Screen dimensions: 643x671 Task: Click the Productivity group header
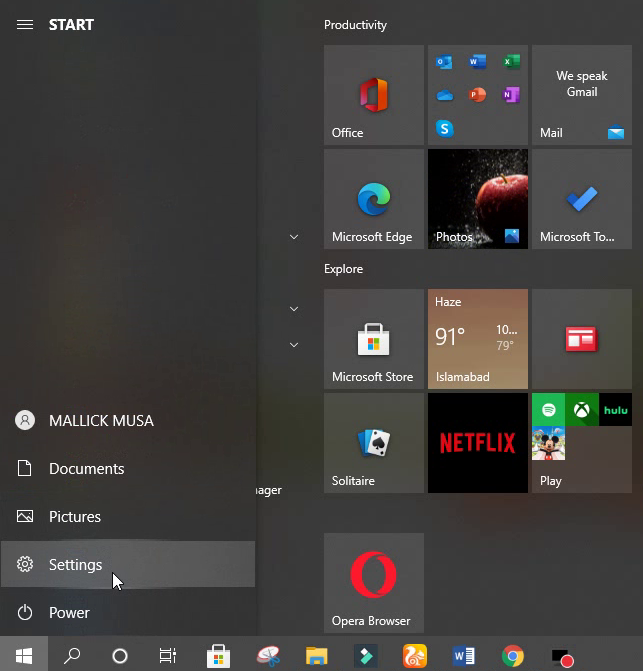pyautogui.click(x=355, y=25)
